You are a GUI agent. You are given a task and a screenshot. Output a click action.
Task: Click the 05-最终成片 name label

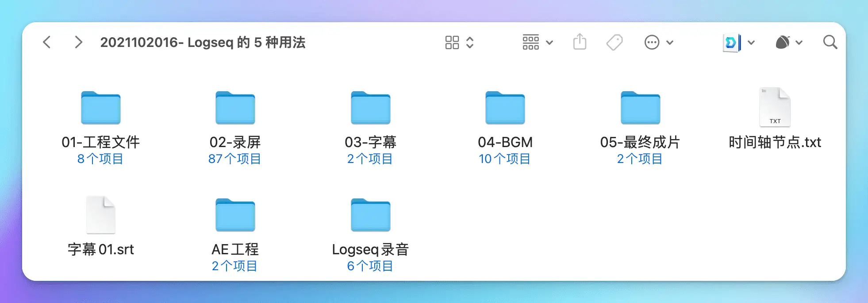640,142
